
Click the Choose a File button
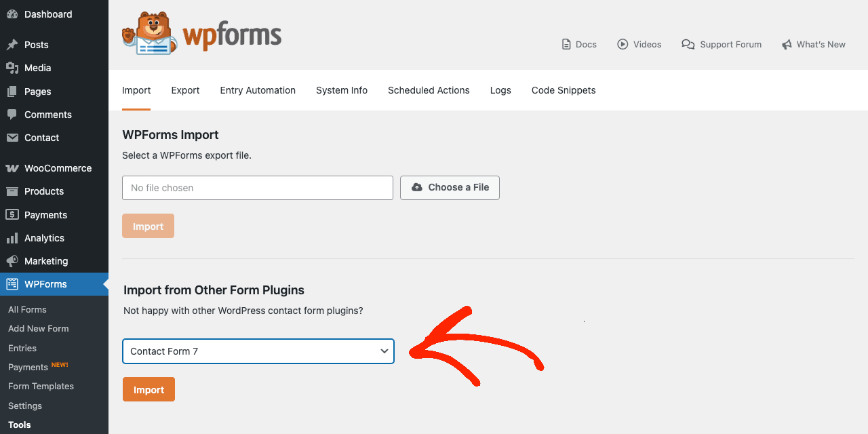tap(450, 188)
